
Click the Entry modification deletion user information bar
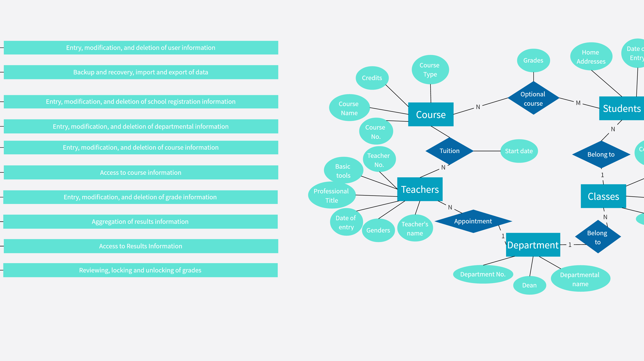click(x=141, y=47)
